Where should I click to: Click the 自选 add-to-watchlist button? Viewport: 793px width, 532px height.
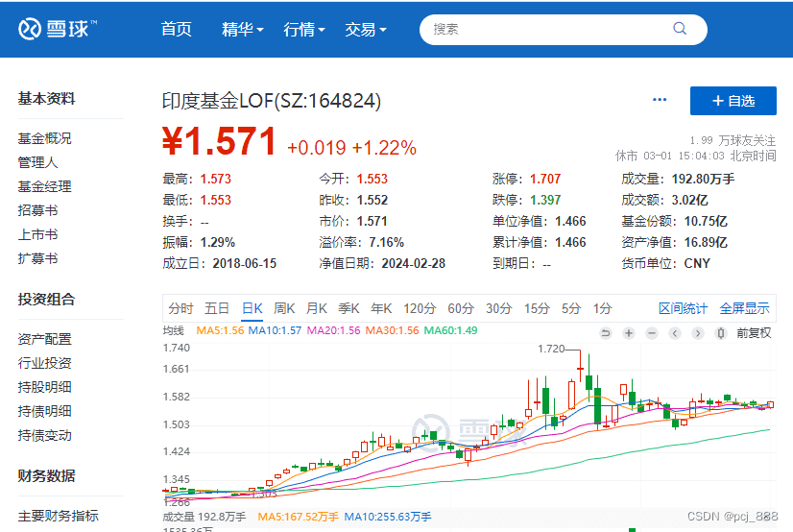tap(733, 101)
